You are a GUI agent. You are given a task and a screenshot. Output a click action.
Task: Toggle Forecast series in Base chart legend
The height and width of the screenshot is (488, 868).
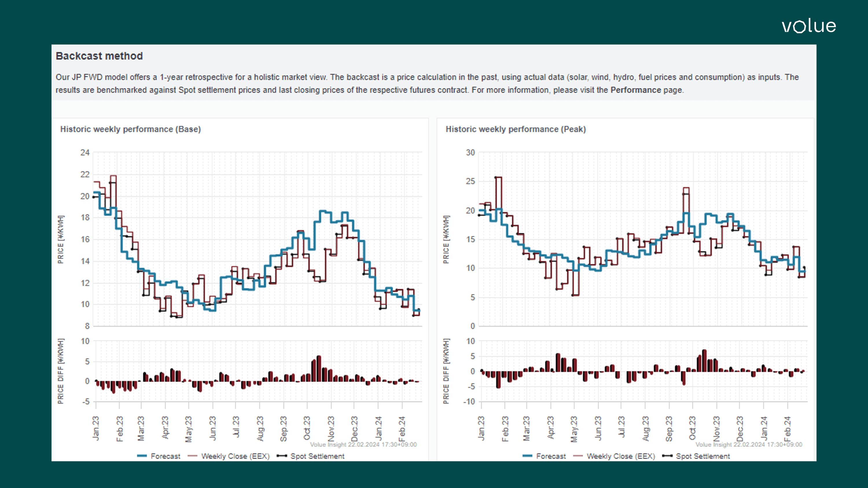point(165,456)
